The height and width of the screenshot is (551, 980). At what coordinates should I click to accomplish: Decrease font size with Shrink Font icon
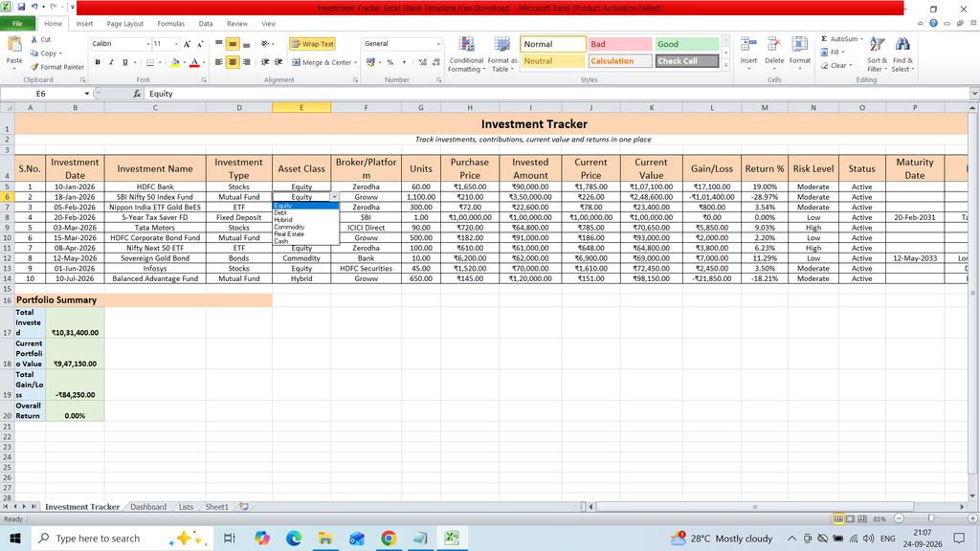200,44
